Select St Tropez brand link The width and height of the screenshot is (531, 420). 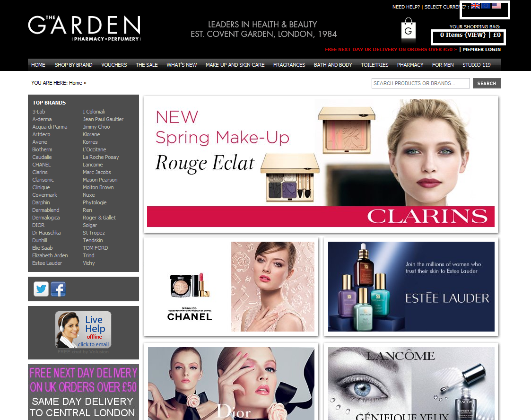[x=94, y=233]
